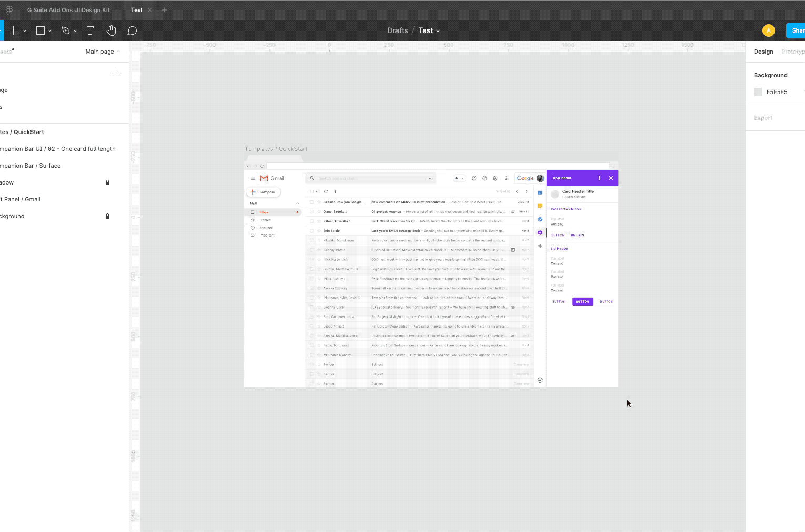Screen dimensions: 805x532
Task: Select the Text tool
Action: click(x=90, y=30)
